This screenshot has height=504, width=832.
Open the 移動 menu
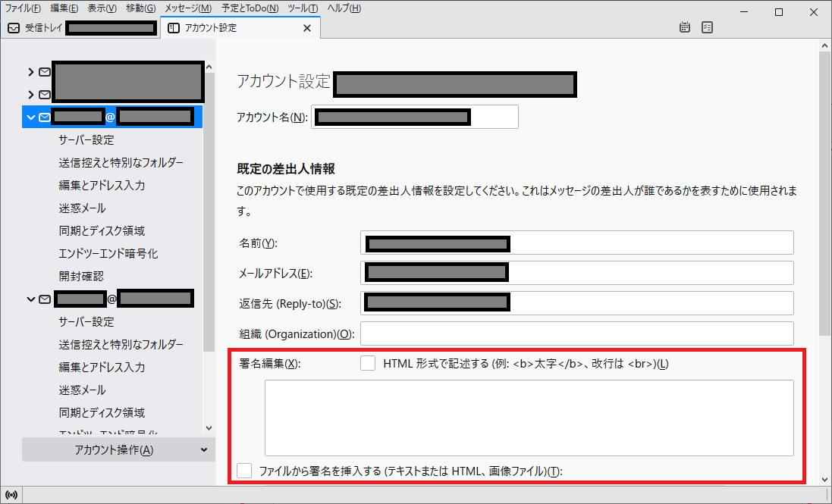(141, 8)
